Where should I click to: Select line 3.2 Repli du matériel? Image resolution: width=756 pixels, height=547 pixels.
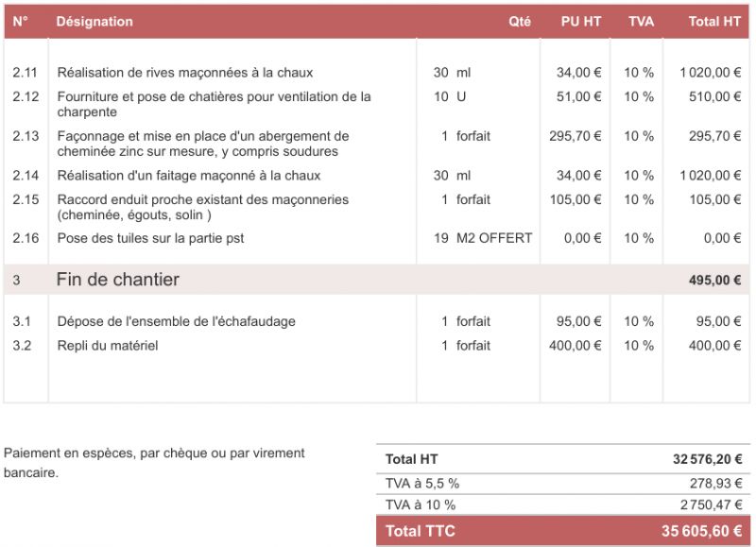108,346
